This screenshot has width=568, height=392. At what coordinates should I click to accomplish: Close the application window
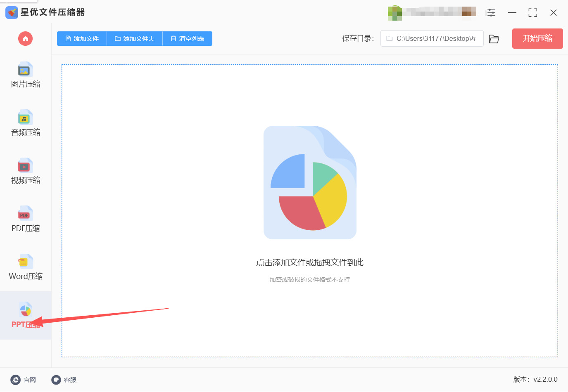coord(554,12)
